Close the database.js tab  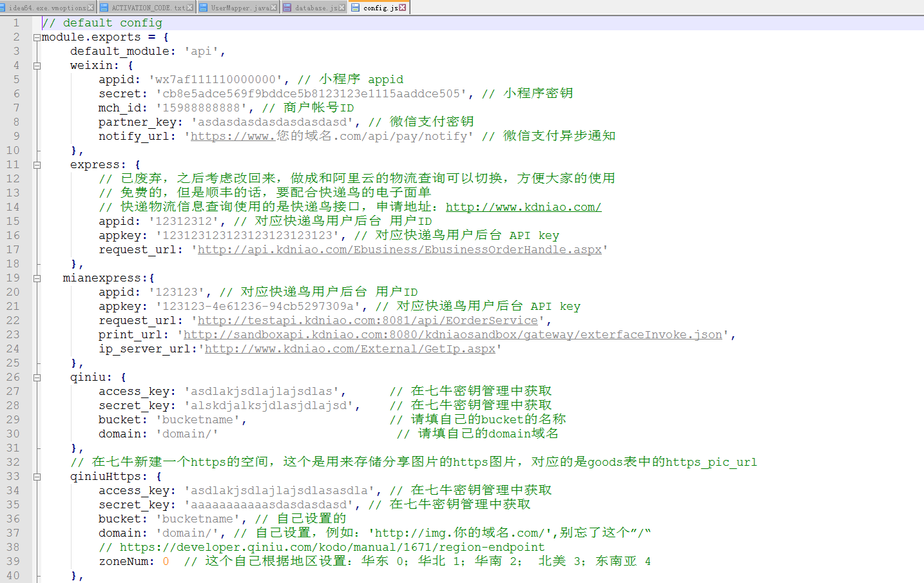coord(342,8)
